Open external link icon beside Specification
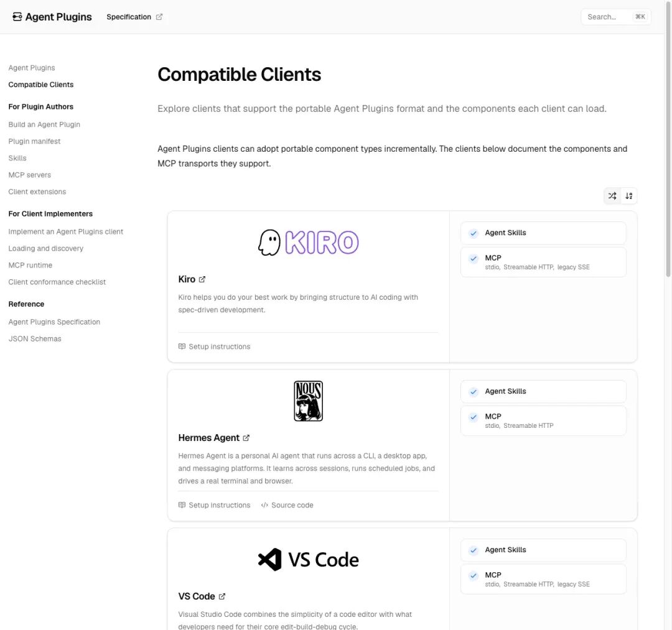672x630 pixels. point(159,17)
